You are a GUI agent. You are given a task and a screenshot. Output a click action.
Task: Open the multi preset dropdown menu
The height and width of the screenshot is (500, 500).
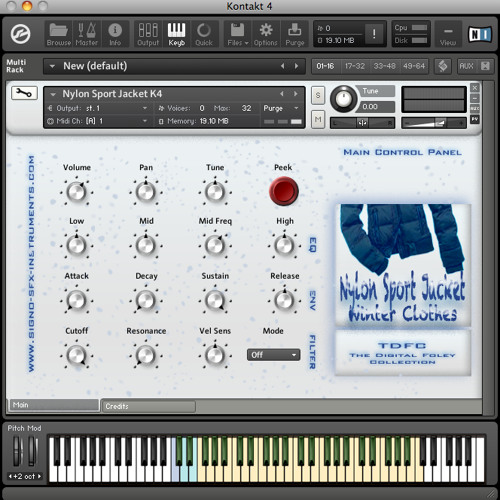(52, 66)
